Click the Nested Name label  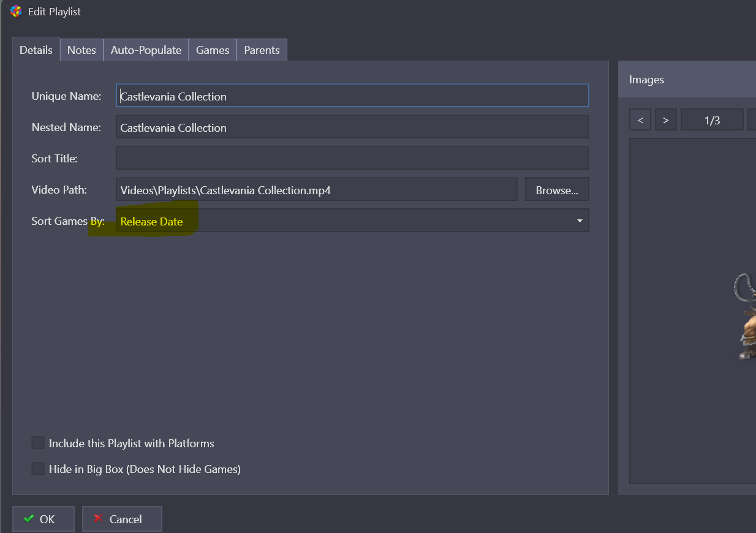pos(66,127)
